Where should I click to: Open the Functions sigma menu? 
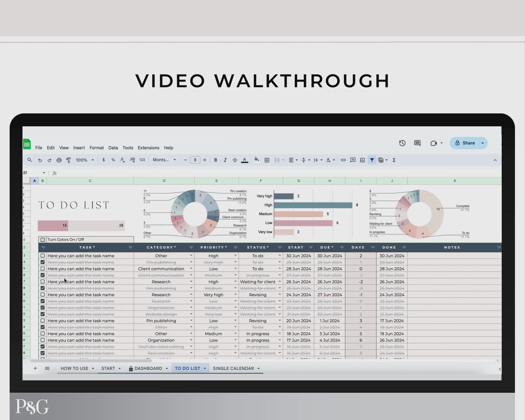(394, 160)
